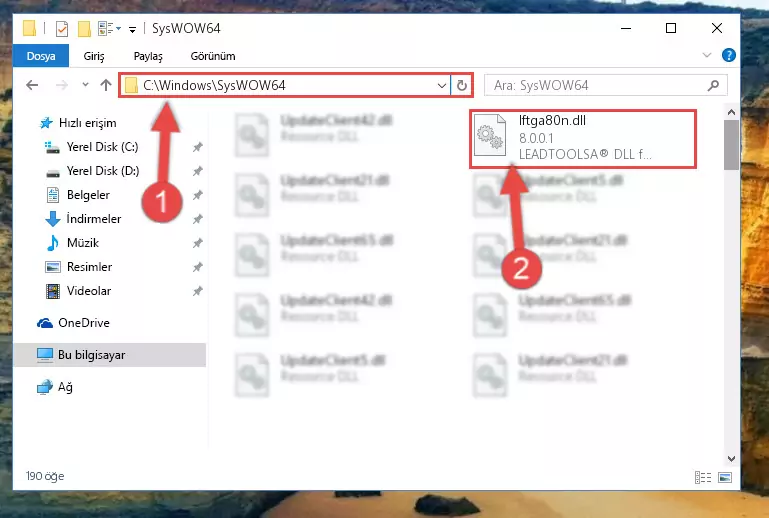Click the İndirmeler download arrow icon
This screenshot has width=769, height=518.
(x=52, y=219)
